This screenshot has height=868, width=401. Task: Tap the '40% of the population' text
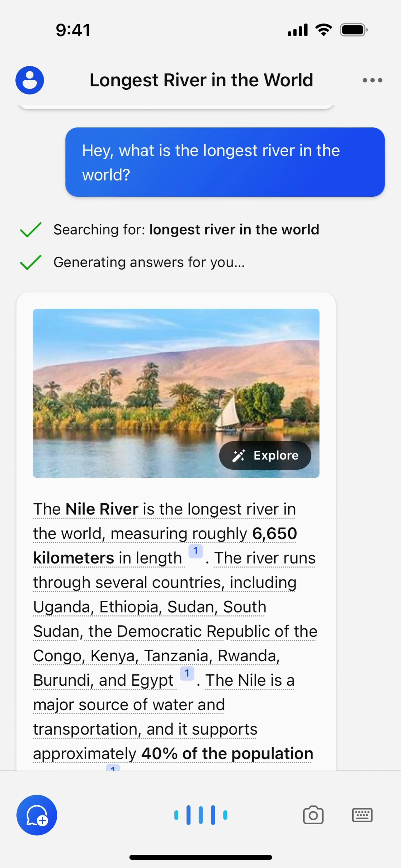[227, 753]
